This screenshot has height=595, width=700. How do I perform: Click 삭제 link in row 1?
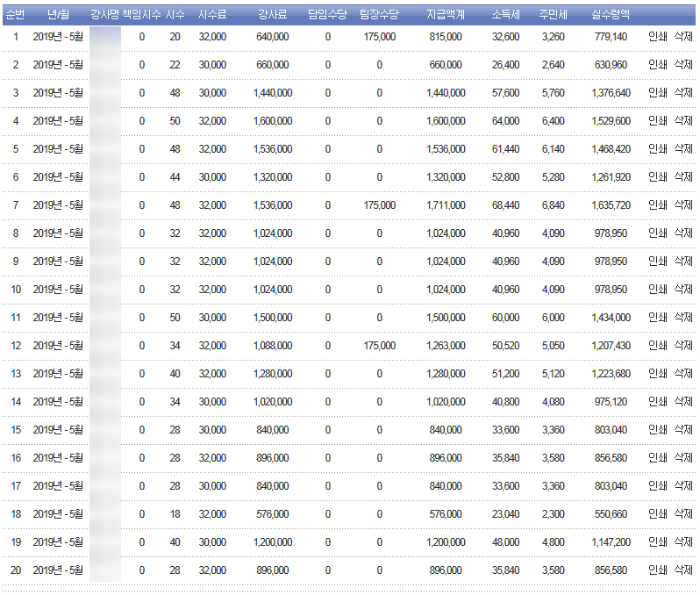[x=682, y=37]
